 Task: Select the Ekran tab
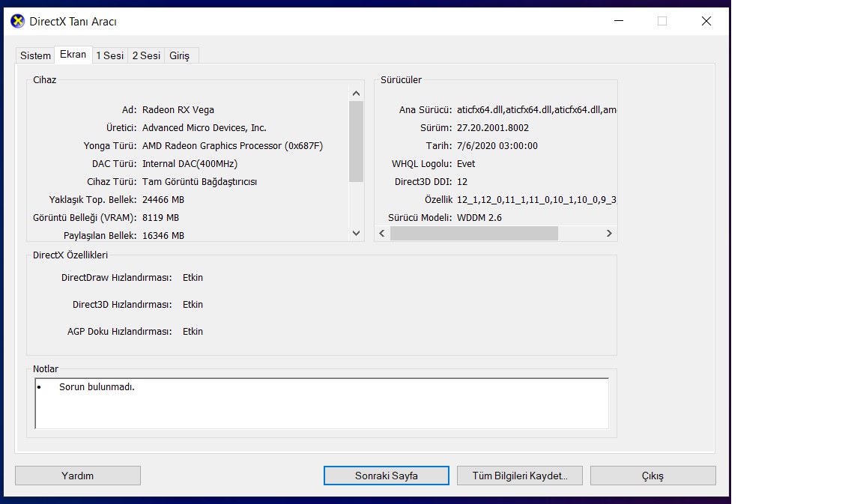tap(73, 55)
